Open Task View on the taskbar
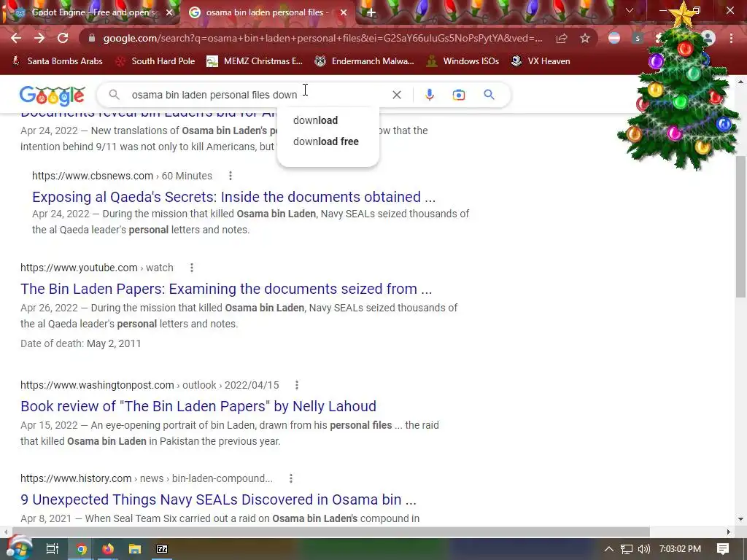This screenshot has width=747, height=560. coord(53,549)
